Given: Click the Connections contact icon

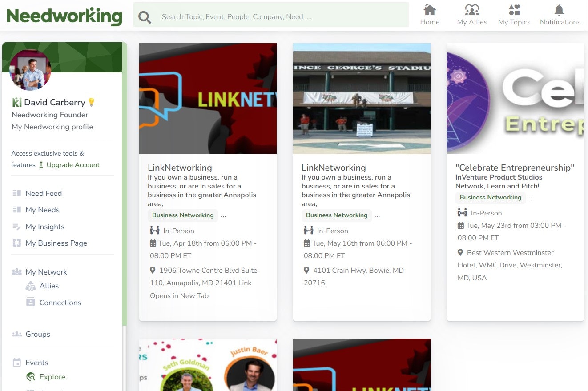Looking at the screenshot, I should pyautogui.click(x=30, y=302).
